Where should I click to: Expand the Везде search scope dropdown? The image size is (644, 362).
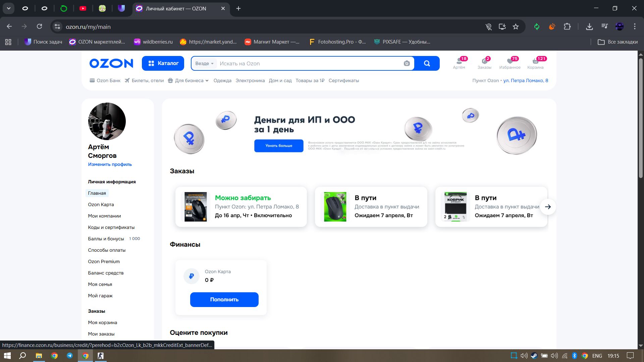coord(204,63)
